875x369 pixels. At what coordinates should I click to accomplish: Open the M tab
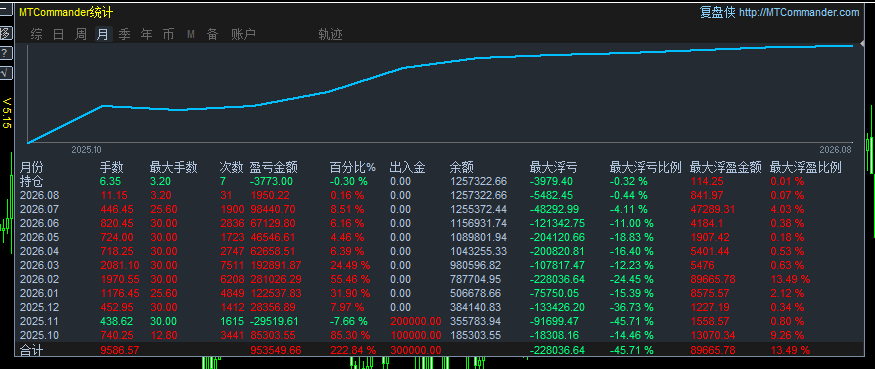click(x=191, y=35)
